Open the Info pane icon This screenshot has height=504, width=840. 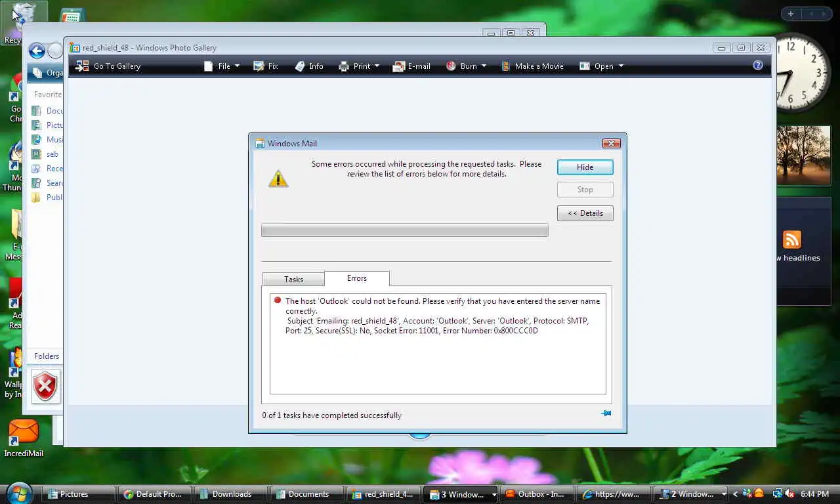point(309,66)
